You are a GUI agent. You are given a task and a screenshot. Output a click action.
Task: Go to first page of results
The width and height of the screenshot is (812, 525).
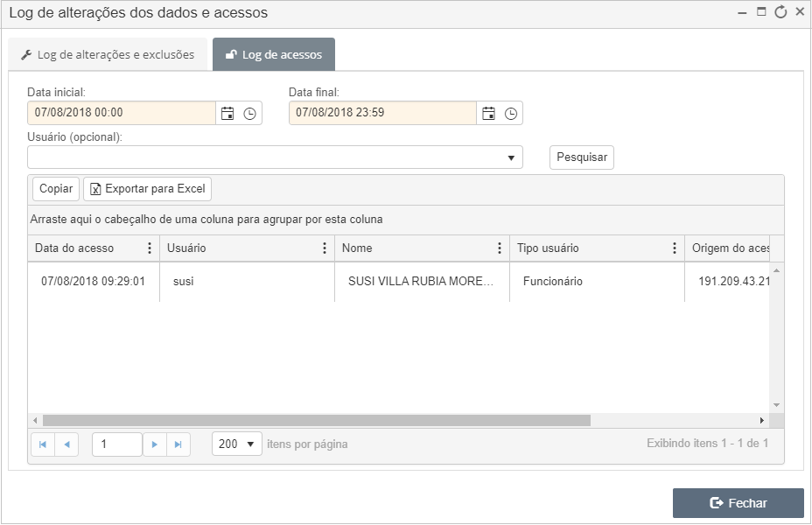point(43,444)
